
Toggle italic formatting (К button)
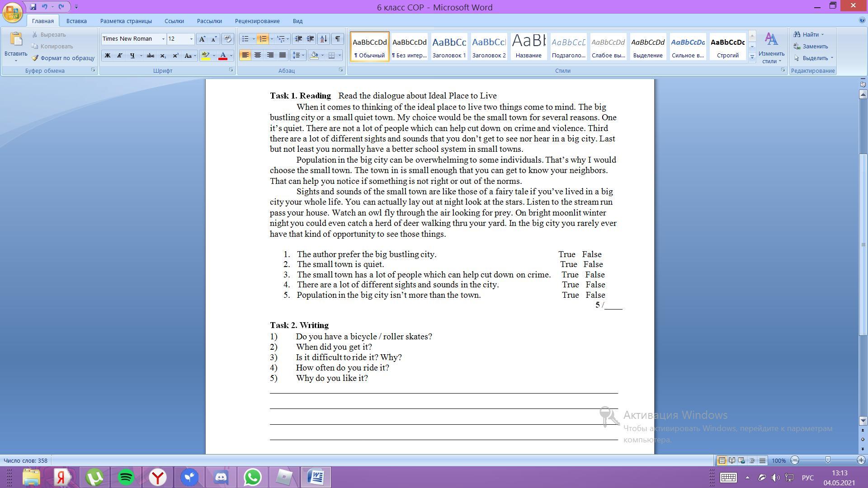pyautogui.click(x=119, y=56)
